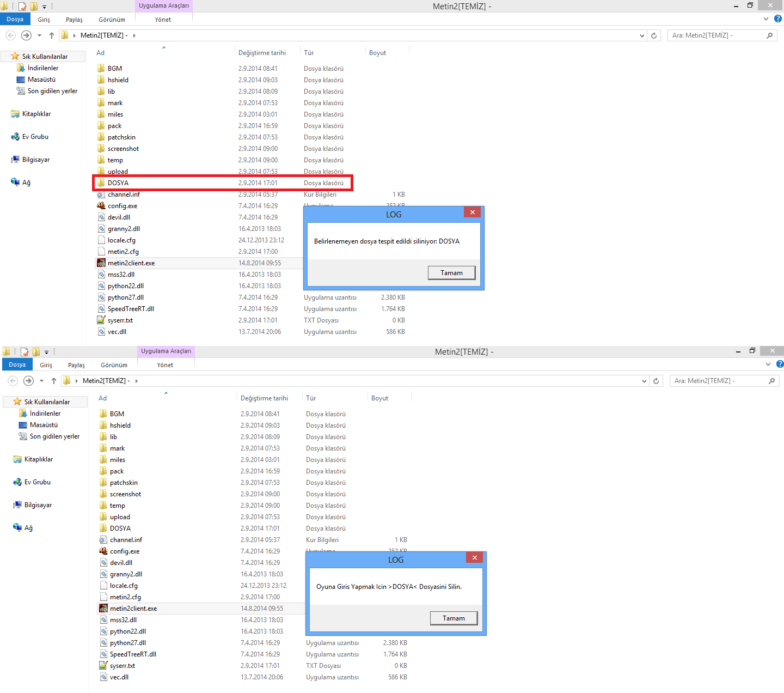This screenshot has height=693, width=784.
Task: Click New Folder quick-access icon in lower window
Action: [36, 352]
